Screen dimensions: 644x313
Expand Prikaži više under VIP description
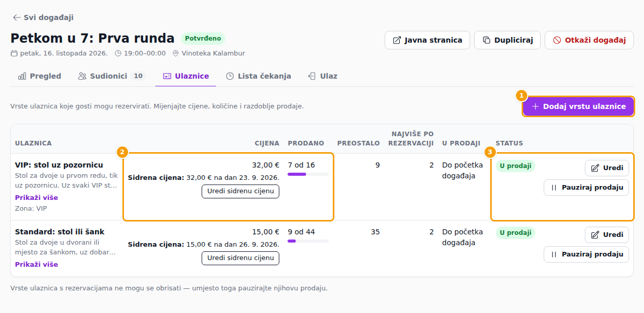click(x=37, y=198)
